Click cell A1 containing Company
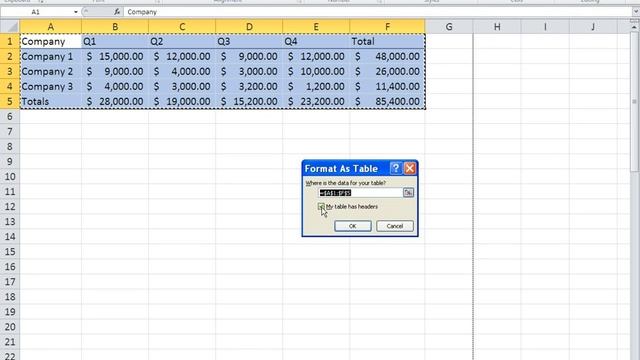Screen dimensions: 640x360 (x=51, y=42)
